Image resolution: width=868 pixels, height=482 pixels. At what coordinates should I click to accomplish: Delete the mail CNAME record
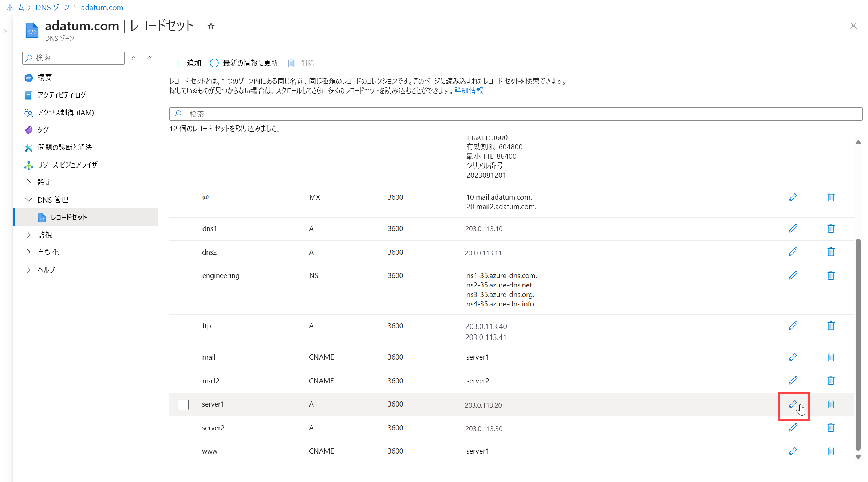831,357
